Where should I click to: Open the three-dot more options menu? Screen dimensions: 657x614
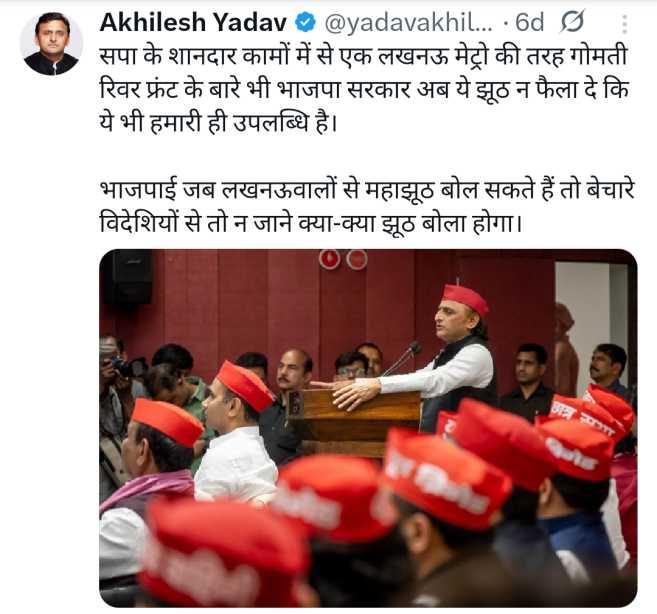click(624, 24)
